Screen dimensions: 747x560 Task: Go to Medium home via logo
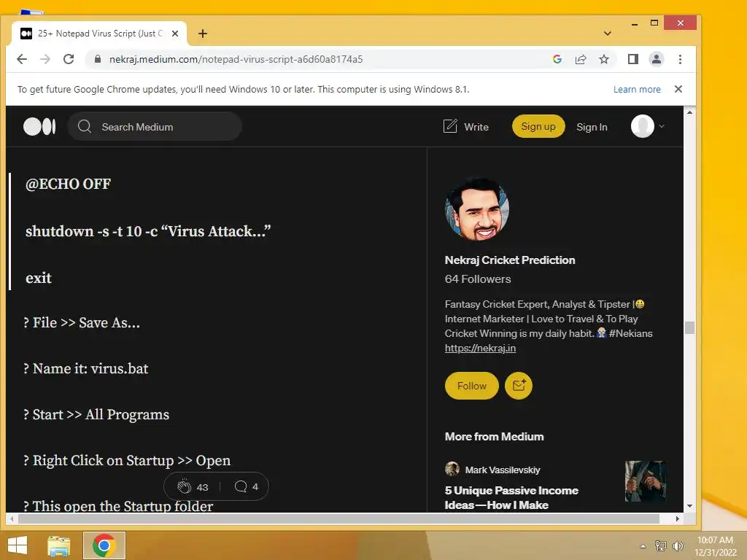[x=39, y=127]
